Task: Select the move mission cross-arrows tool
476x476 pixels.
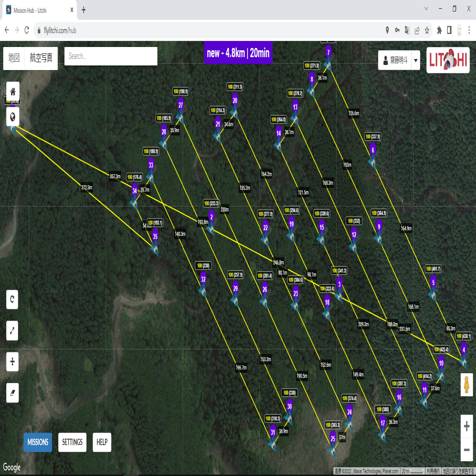Action: pos(12,362)
